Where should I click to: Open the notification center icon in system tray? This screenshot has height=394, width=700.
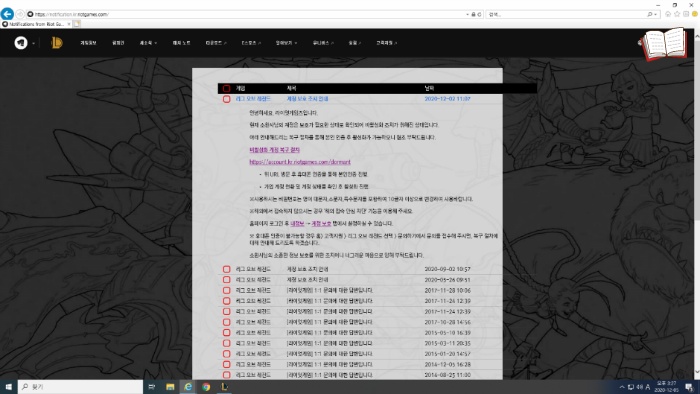pyautogui.click(x=690, y=387)
